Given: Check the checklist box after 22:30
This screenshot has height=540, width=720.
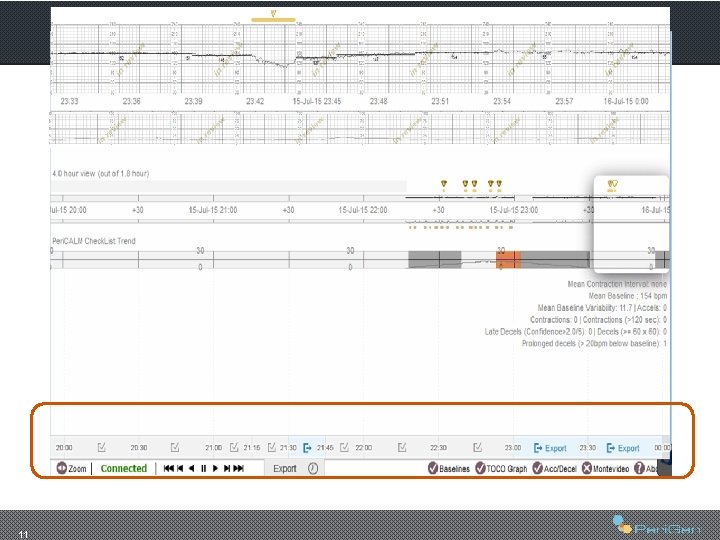Looking at the screenshot, I should [478, 447].
